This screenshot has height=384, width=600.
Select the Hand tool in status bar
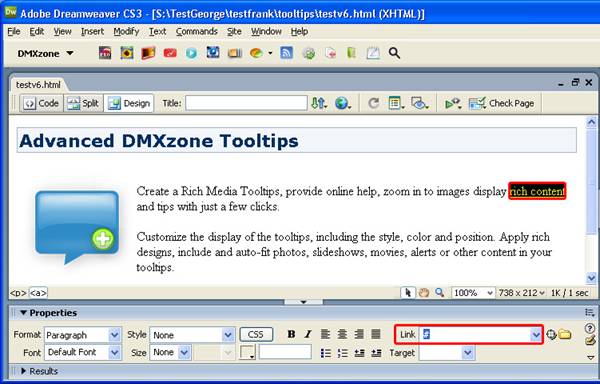424,293
